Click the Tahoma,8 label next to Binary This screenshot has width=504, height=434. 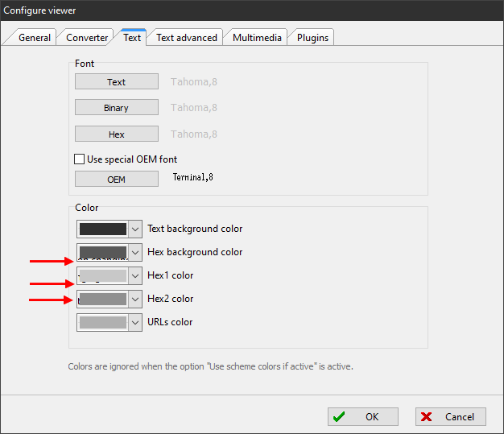tap(194, 107)
